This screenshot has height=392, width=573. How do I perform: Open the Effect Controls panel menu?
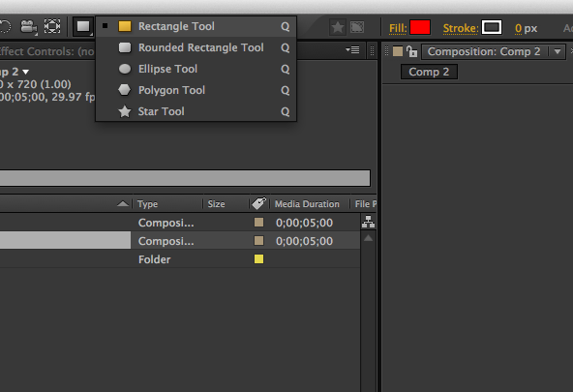click(x=352, y=50)
